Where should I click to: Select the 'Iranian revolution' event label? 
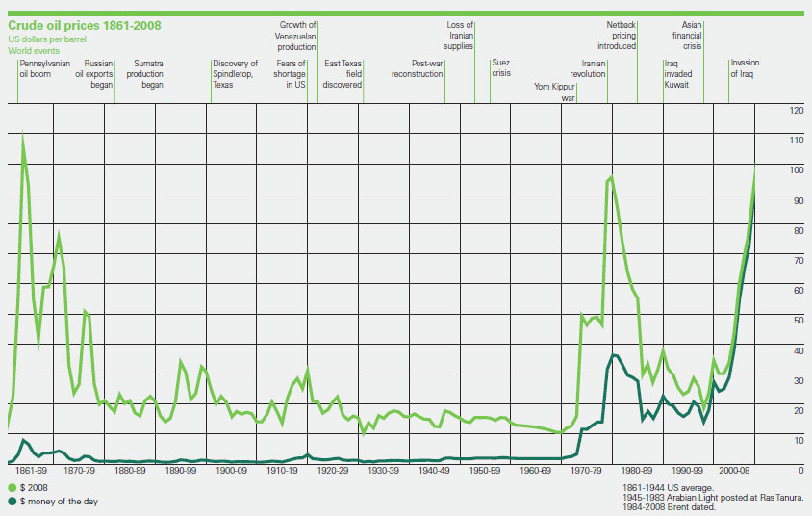[588, 68]
